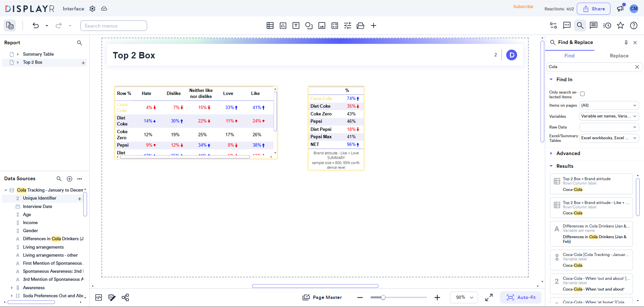Image resolution: width=644 pixels, height=307 pixels.
Task: Pin the Find & Replace panel
Action: point(626,43)
